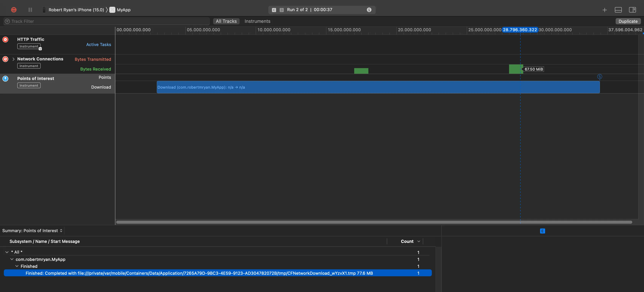Go to the previous run
Viewport: 644px width, 292px height.
click(x=274, y=10)
